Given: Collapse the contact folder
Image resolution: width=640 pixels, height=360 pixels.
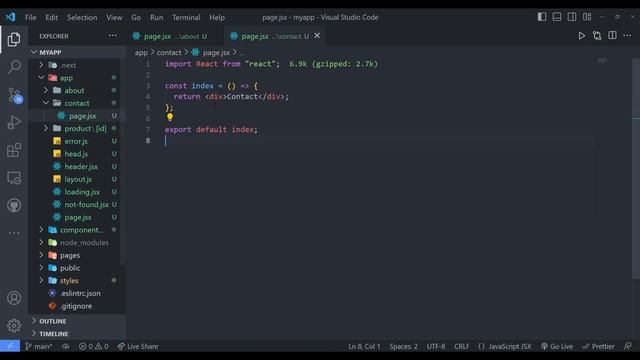Looking at the screenshot, I should (x=46, y=103).
